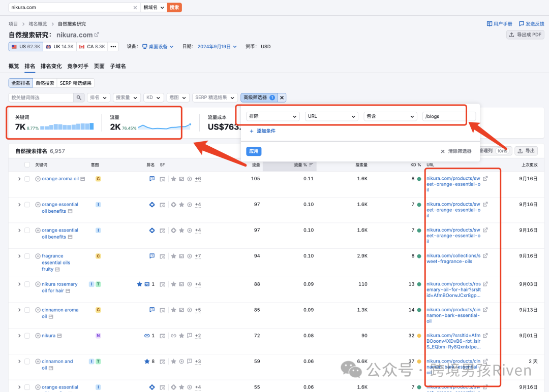Open the nikura.com/products/rosemary-oil-for-hair URL link
The height and width of the screenshot is (392, 549).
click(x=454, y=289)
